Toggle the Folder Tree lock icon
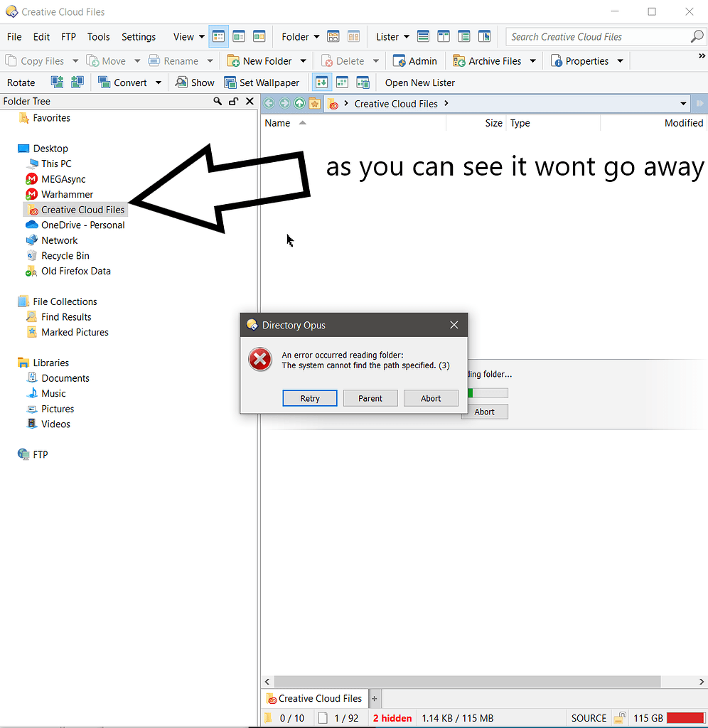 (x=234, y=102)
